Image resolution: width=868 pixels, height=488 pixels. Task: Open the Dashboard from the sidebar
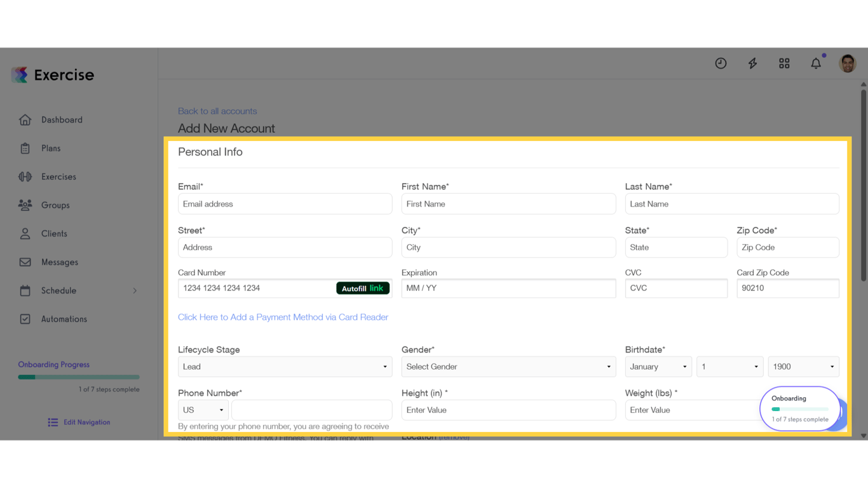click(x=61, y=119)
